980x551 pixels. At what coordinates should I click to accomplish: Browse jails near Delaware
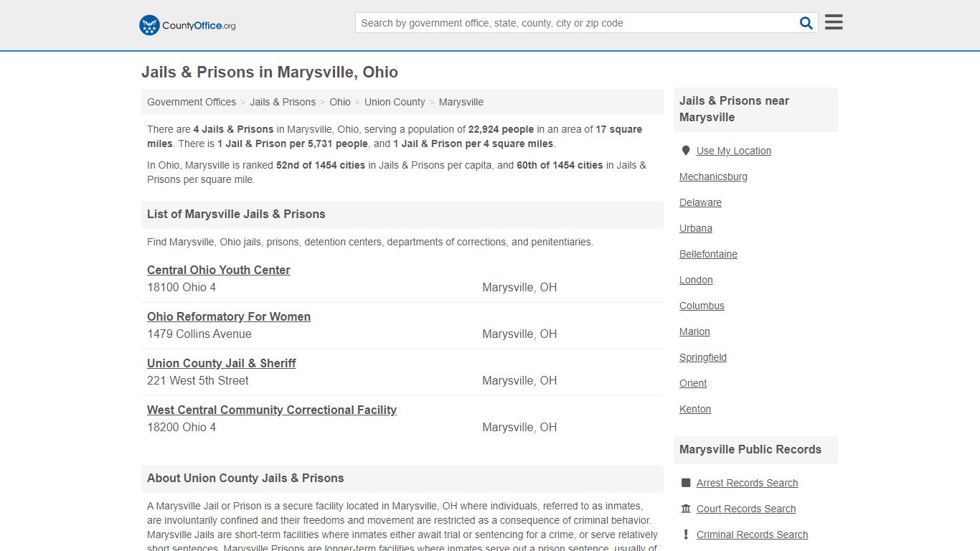[x=700, y=202]
